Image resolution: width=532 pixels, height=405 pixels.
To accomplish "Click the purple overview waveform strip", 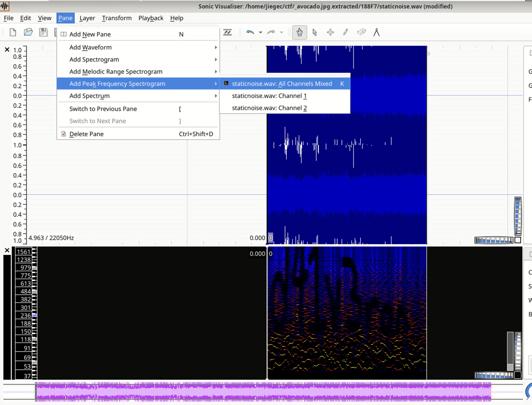I will [263, 391].
